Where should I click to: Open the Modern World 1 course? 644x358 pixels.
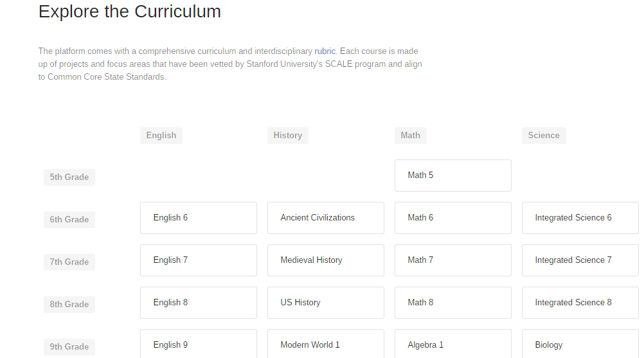pyautogui.click(x=325, y=344)
